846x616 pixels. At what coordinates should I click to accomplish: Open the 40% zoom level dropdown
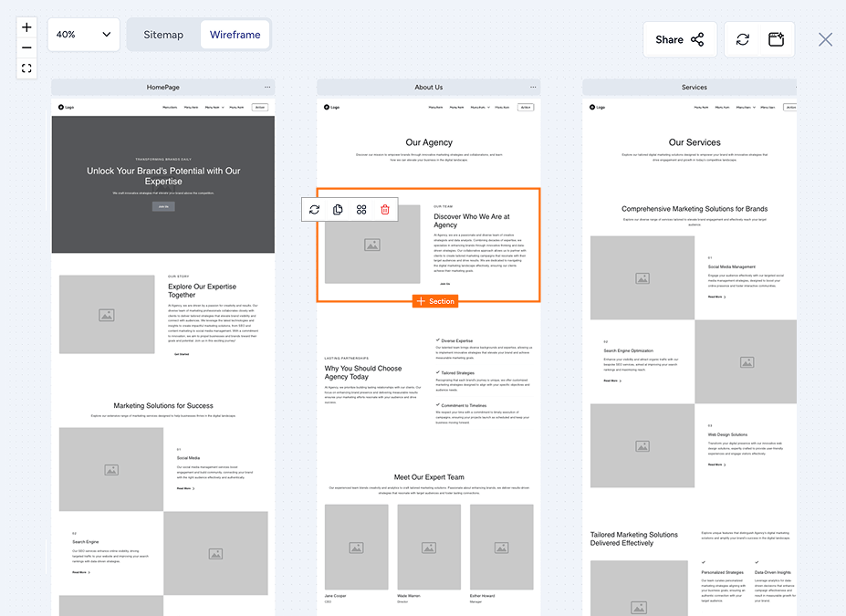(x=83, y=34)
